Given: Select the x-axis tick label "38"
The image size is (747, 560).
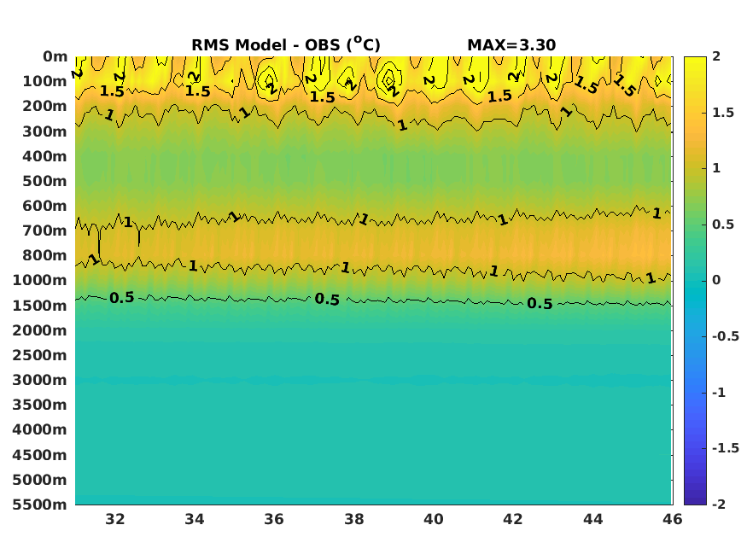Looking at the screenshot, I should 354,519.
